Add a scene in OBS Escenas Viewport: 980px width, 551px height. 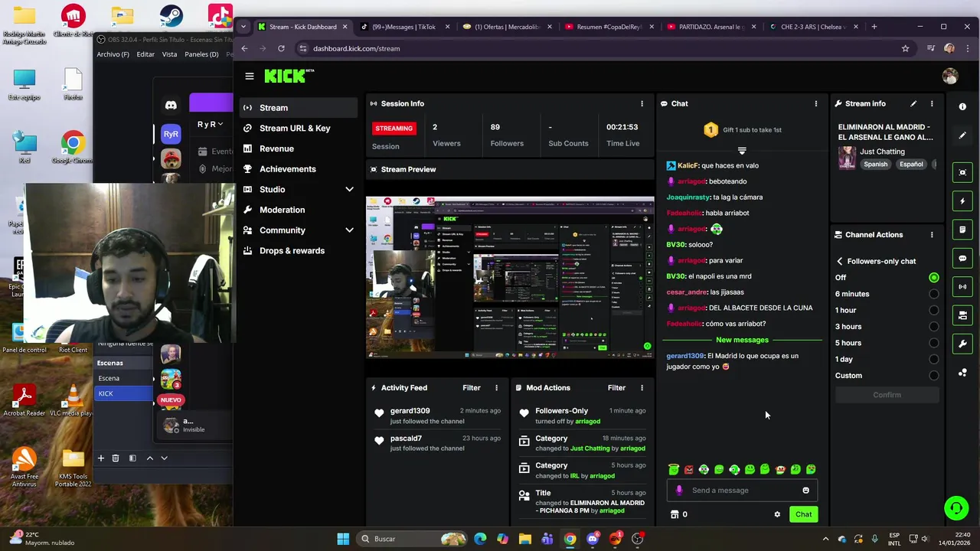tap(100, 458)
